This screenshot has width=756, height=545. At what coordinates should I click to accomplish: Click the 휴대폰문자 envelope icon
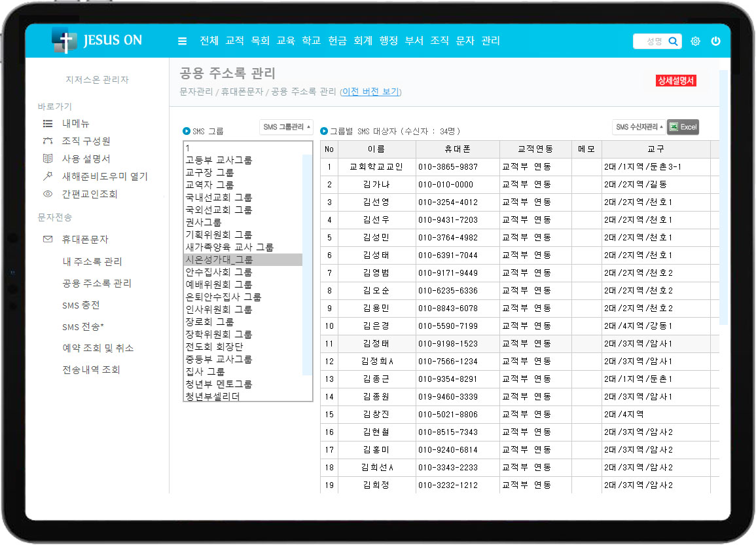point(47,240)
